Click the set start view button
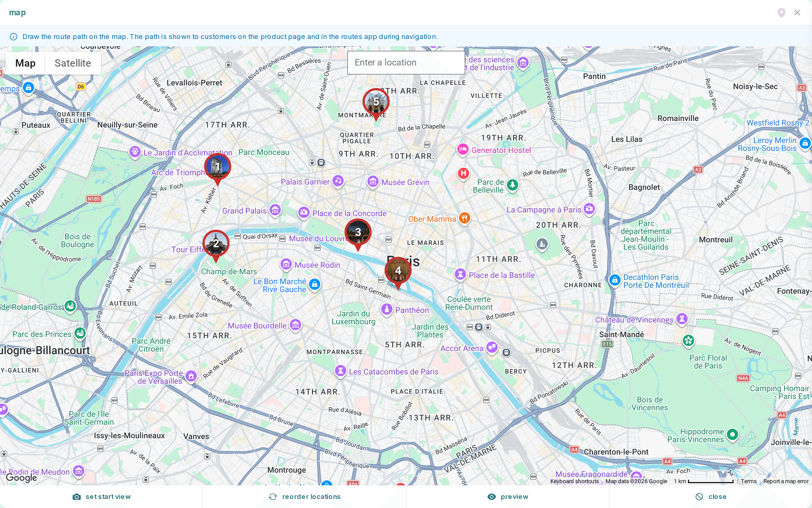The height and width of the screenshot is (508, 812). tap(101, 497)
